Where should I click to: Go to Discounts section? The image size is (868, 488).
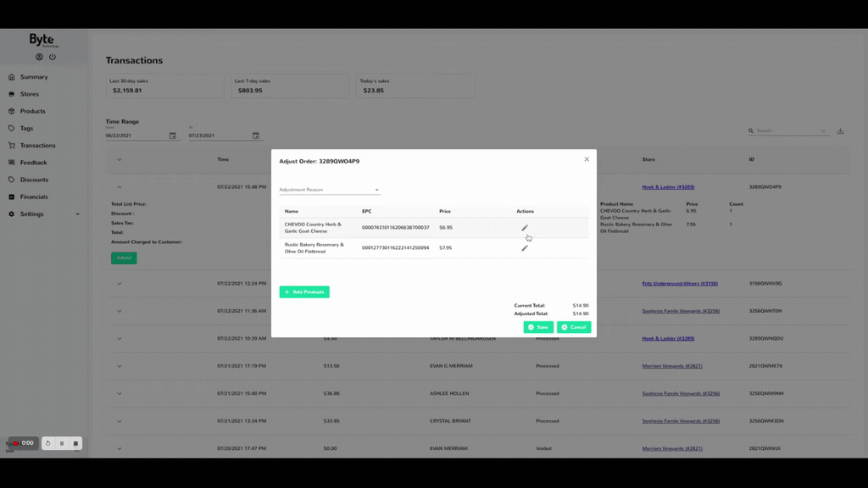click(x=34, y=180)
